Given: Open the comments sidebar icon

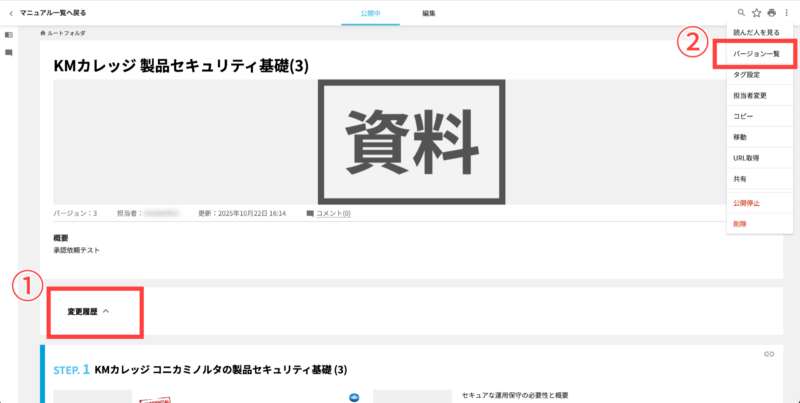Looking at the screenshot, I should (9, 53).
